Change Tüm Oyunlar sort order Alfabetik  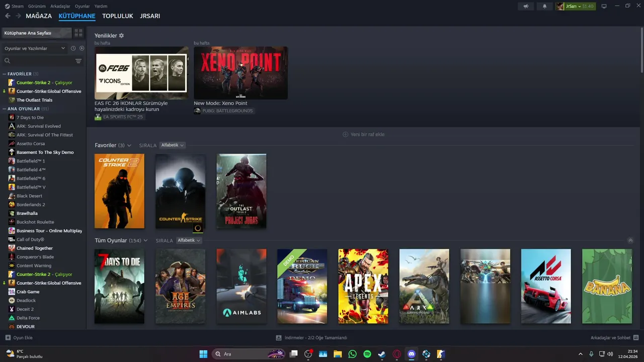[x=189, y=240]
